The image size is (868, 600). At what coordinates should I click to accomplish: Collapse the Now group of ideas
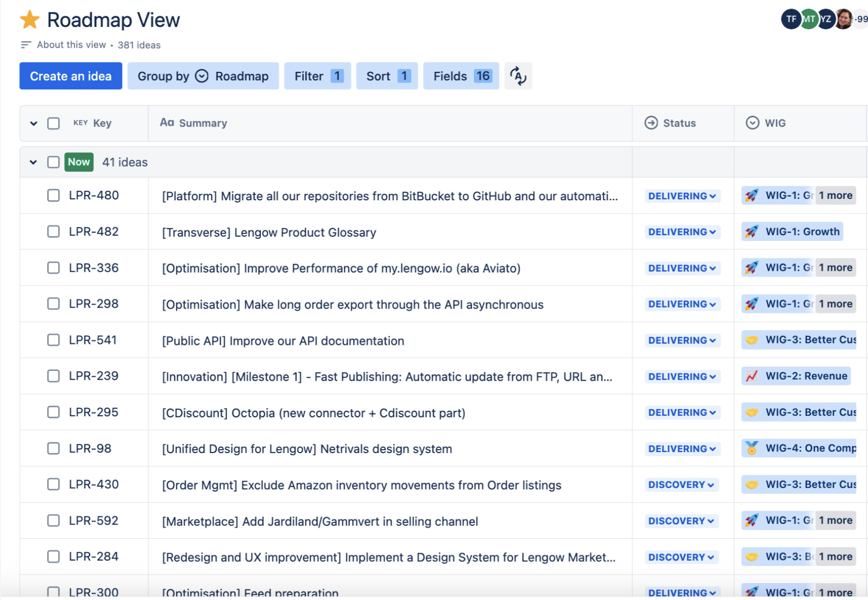coord(33,162)
